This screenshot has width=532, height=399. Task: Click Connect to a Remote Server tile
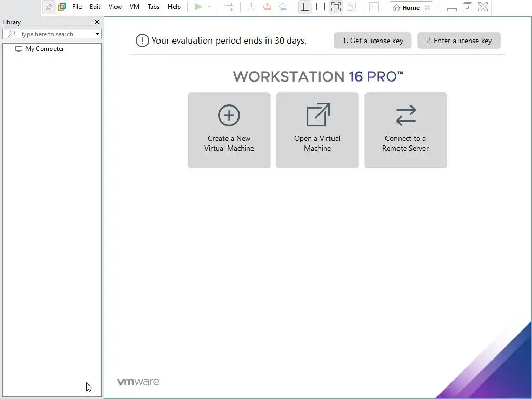(405, 130)
